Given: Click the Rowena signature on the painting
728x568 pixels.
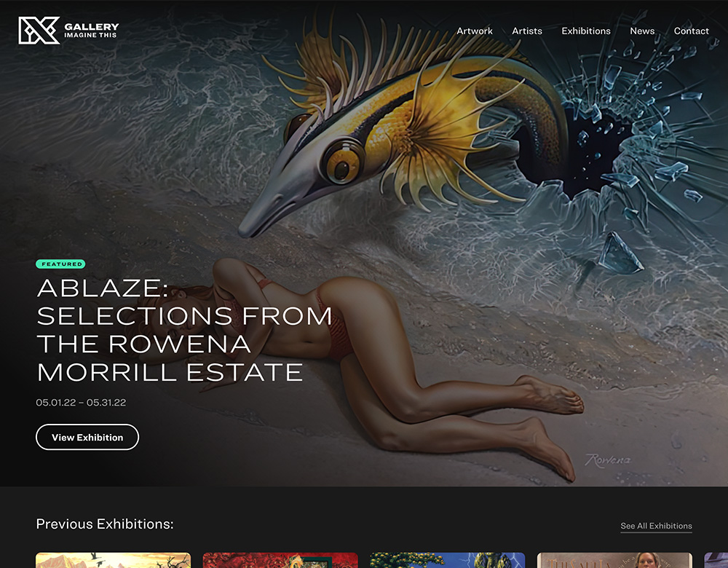Looking at the screenshot, I should click(x=608, y=459).
